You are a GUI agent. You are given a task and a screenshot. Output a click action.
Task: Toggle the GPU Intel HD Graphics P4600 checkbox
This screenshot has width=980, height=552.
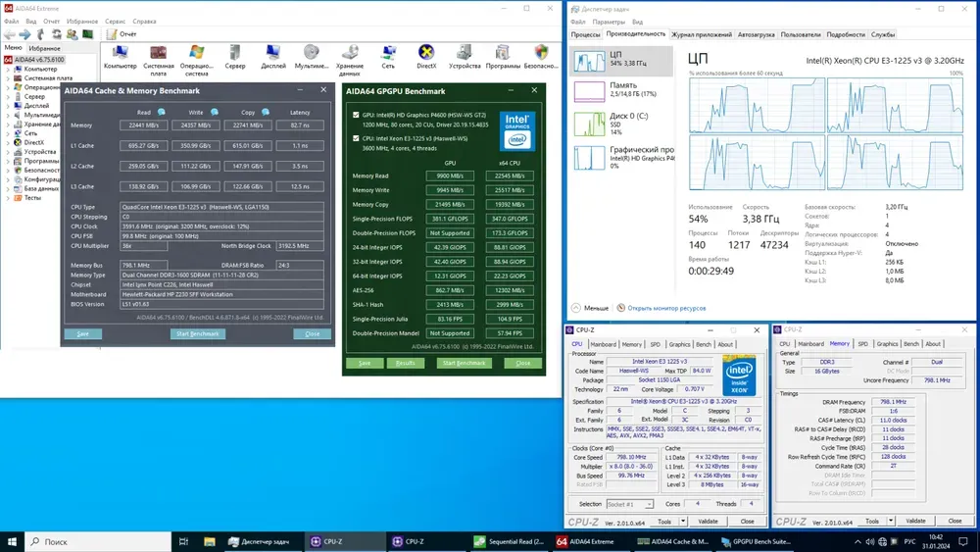(x=355, y=114)
